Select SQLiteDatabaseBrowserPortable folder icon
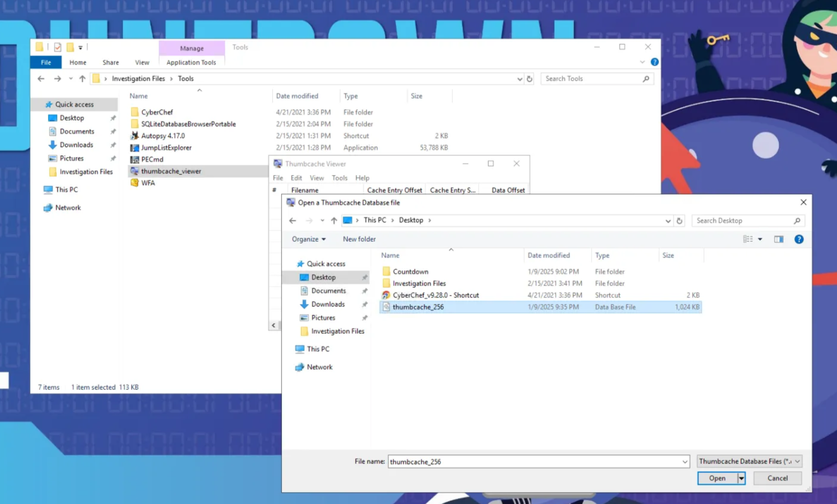Screen dimensions: 837x504 point(134,124)
